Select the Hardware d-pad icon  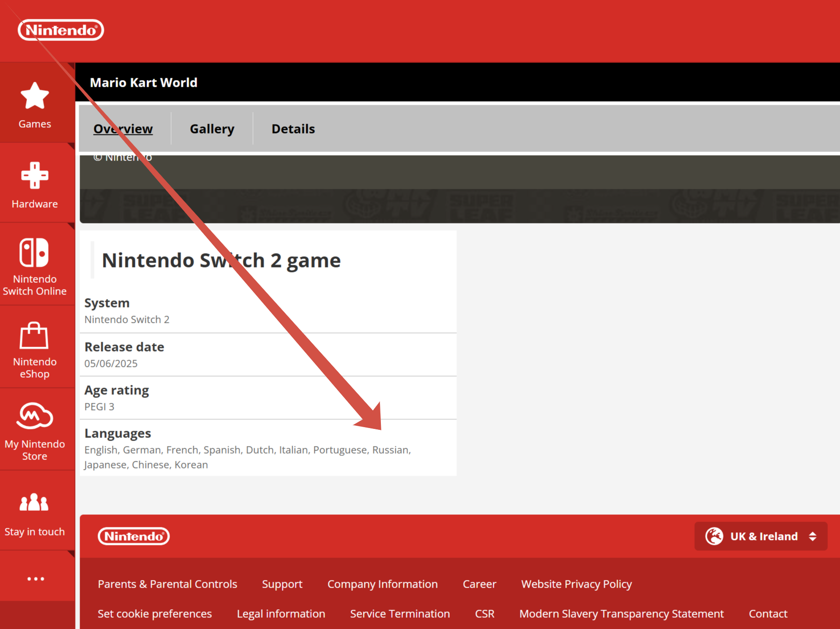pos(35,175)
